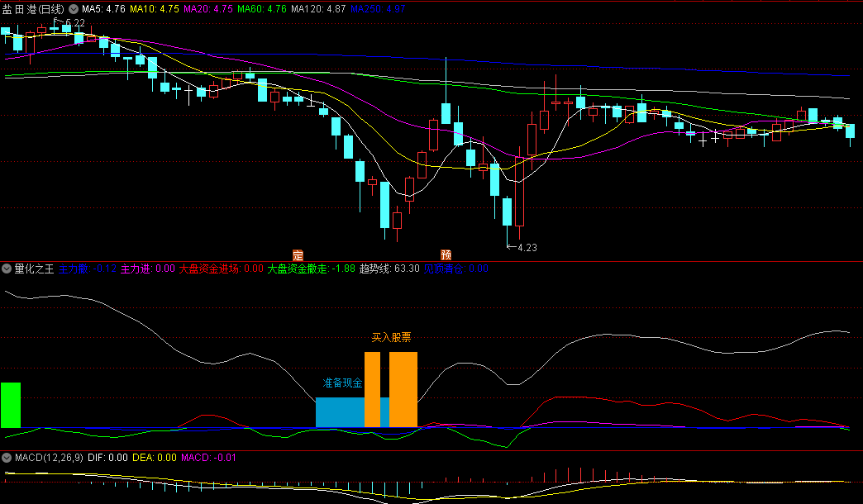Click the 主力散: -0.12 value

[x=88, y=269]
